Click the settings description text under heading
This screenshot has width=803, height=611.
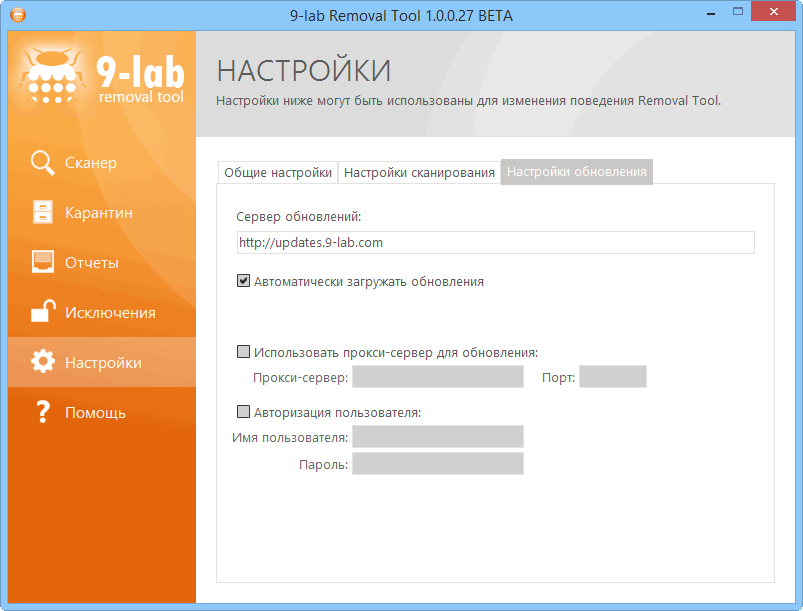[x=468, y=100]
